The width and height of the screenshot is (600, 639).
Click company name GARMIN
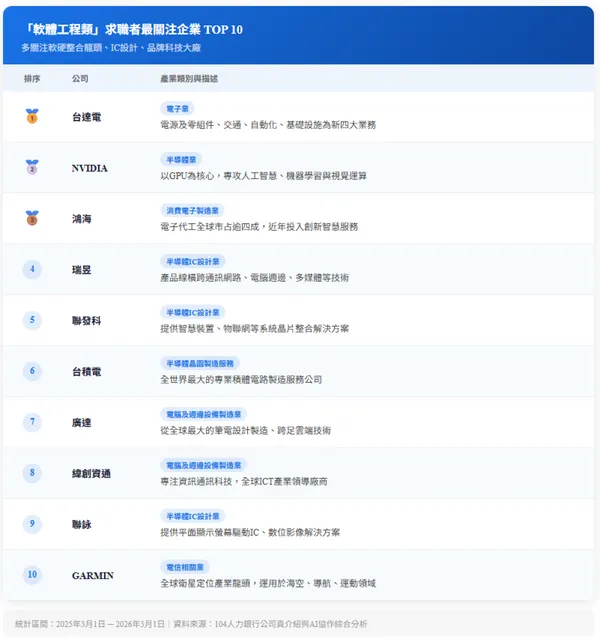(93, 575)
